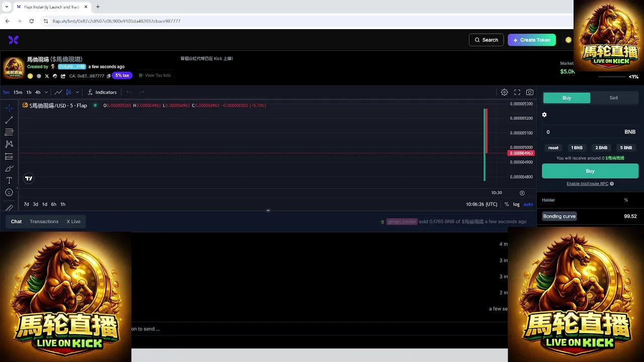Click the Search button
This screenshot has width=644, height=362.
(486, 40)
